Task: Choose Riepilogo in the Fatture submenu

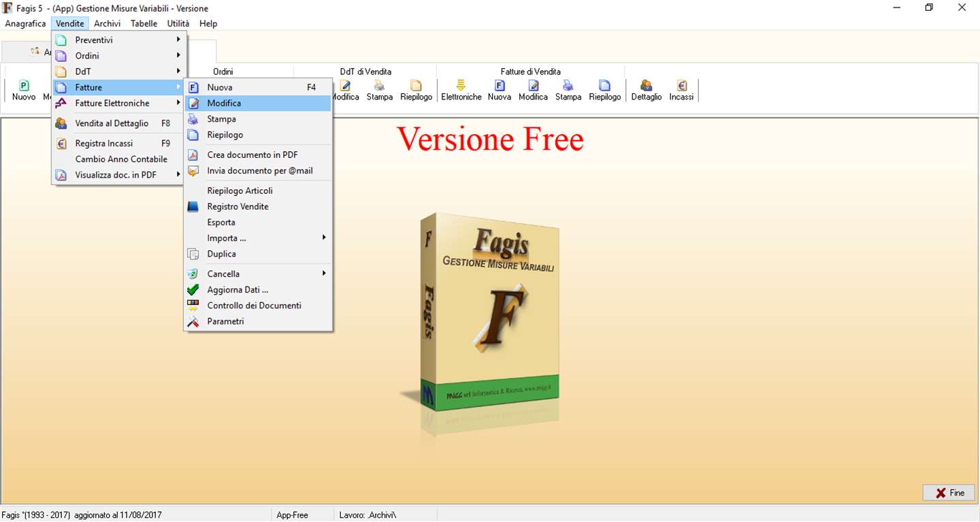Action: click(x=258, y=134)
